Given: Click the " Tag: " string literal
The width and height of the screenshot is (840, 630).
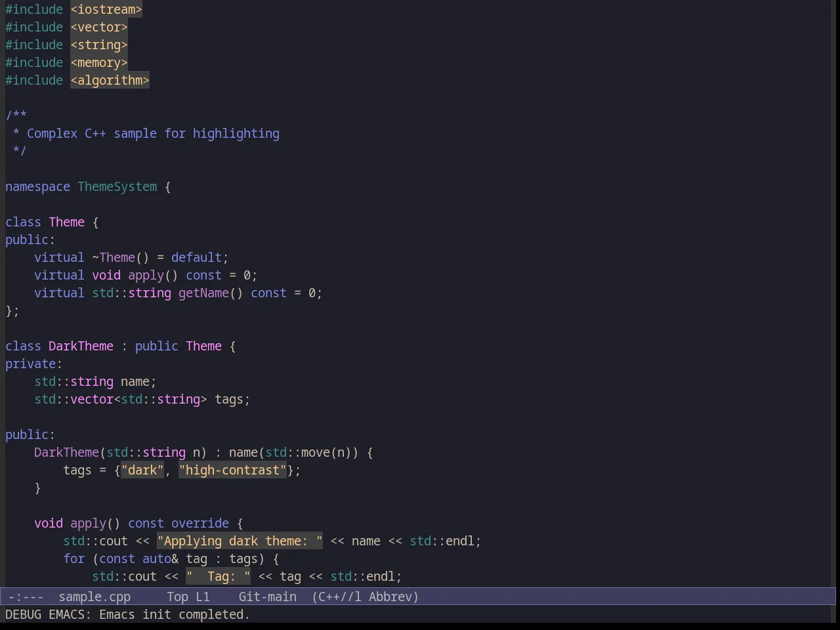Looking at the screenshot, I should click(x=218, y=576).
